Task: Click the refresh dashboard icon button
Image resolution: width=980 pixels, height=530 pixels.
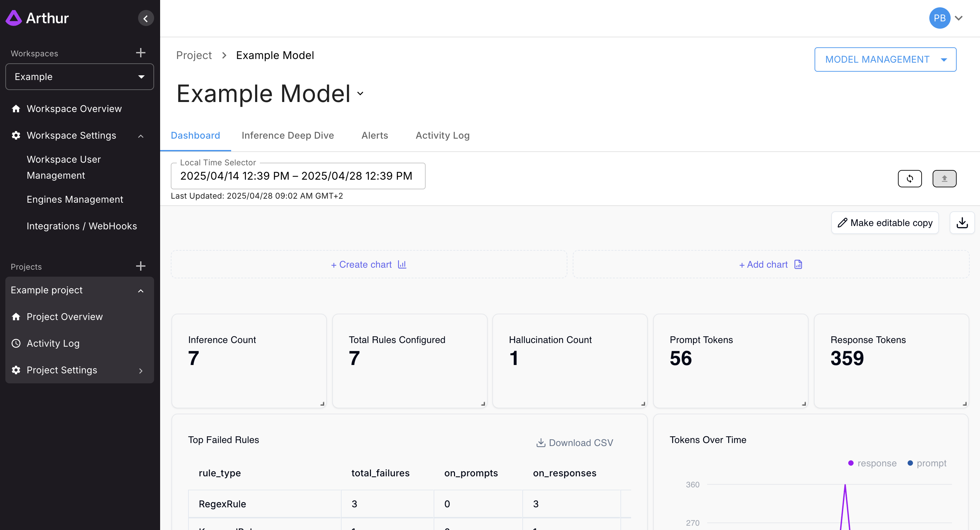Action: [x=909, y=179]
